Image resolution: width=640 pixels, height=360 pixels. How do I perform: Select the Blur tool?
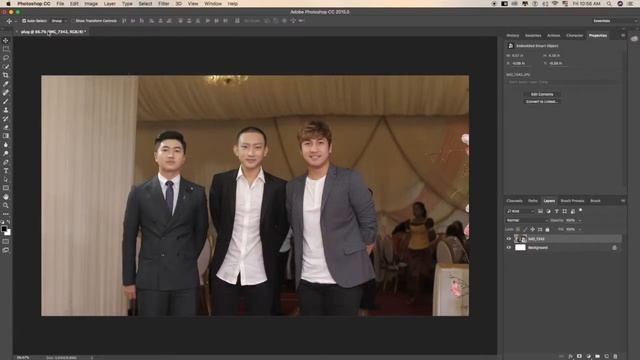[6, 145]
